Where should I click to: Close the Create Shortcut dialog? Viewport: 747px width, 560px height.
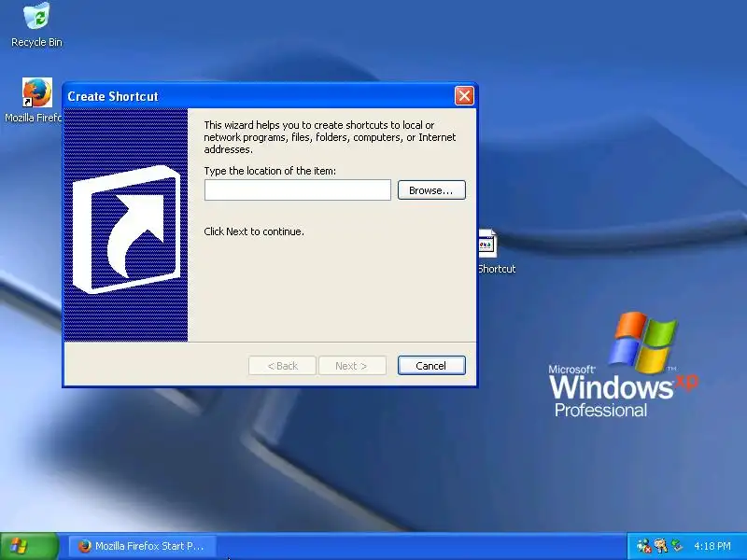point(464,96)
